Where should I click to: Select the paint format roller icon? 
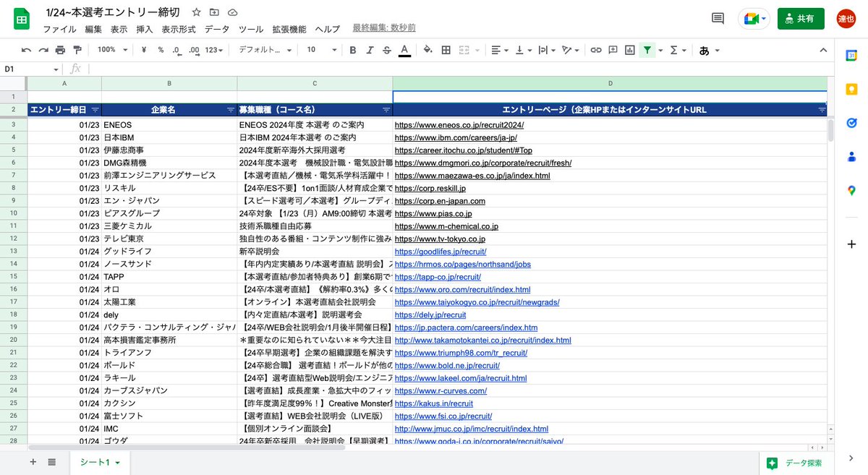pyautogui.click(x=77, y=50)
